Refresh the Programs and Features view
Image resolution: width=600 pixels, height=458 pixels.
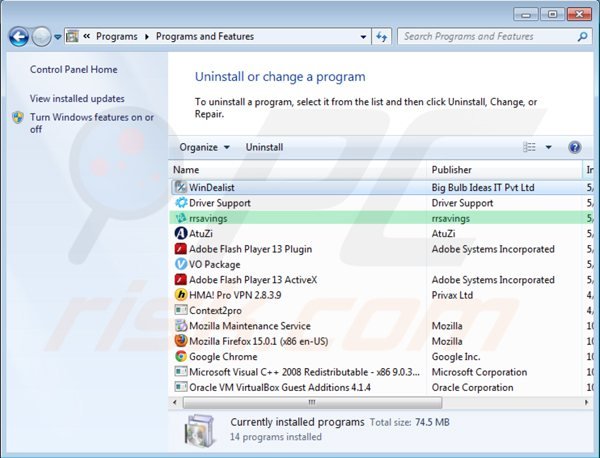click(x=382, y=37)
